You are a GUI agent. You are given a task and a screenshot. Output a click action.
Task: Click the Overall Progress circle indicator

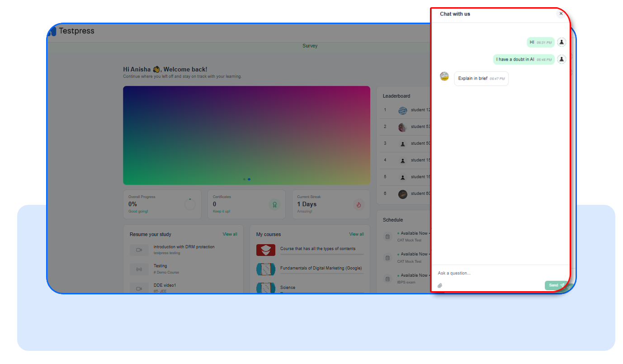(190, 204)
